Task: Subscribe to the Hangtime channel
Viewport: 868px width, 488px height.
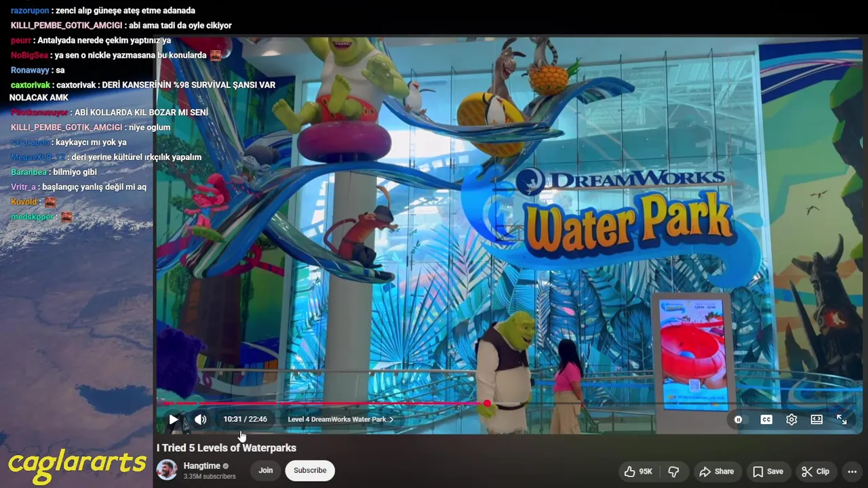Action: (310, 470)
